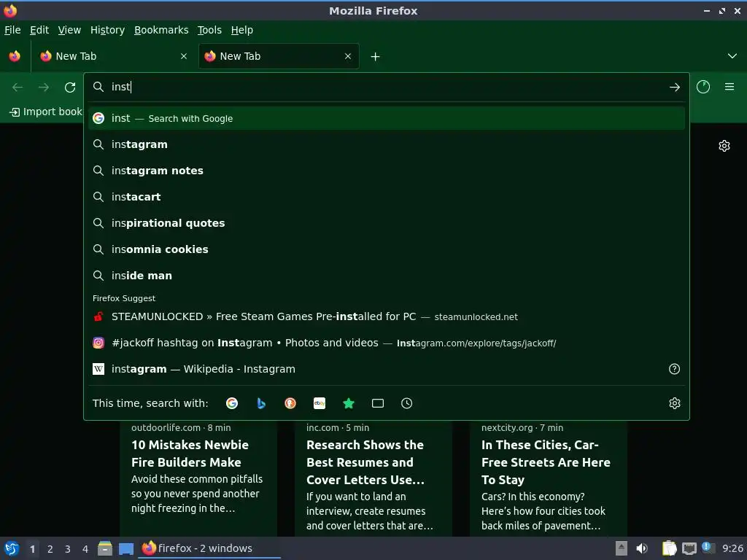Switch to workspace 4 in taskbar
747x560 pixels.
(x=85, y=549)
